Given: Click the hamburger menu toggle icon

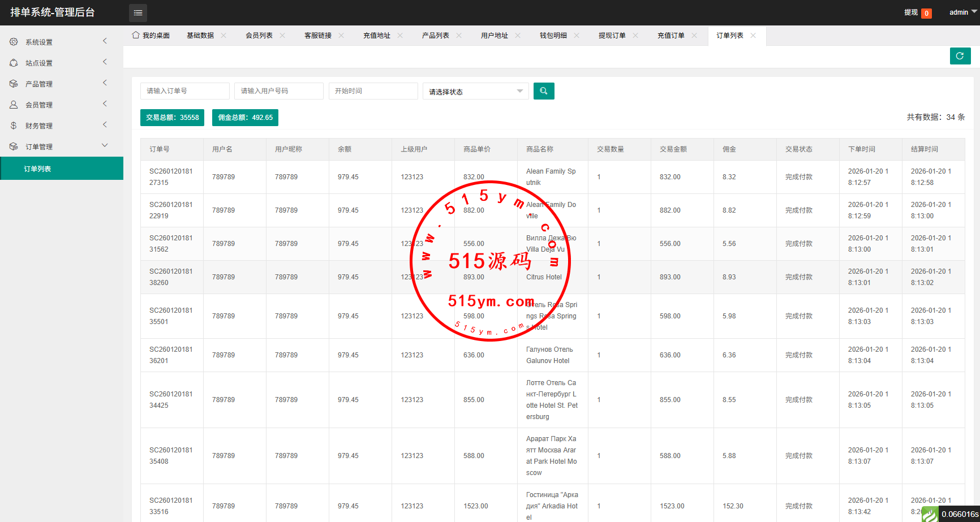Looking at the screenshot, I should (x=137, y=12).
